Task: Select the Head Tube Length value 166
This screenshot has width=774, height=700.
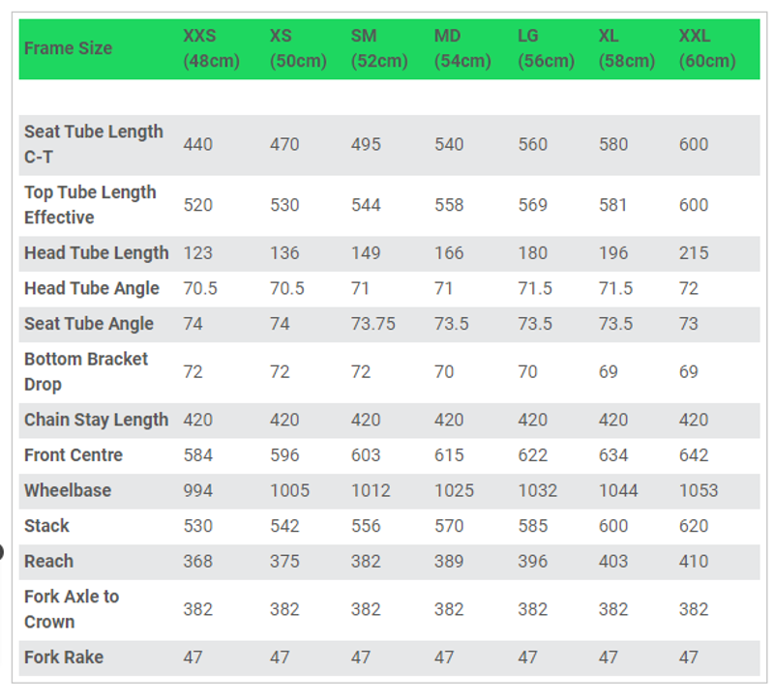Action: click(449, 253)
